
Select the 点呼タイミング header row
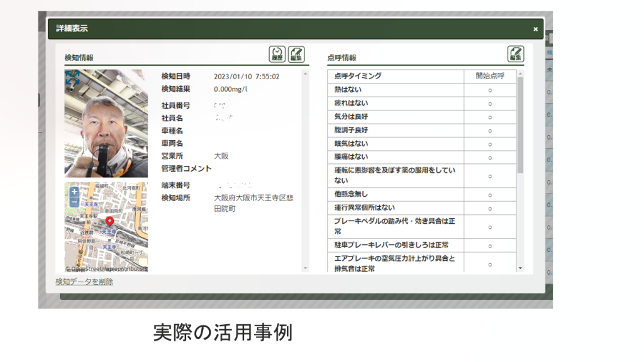[x=396, y=76]
